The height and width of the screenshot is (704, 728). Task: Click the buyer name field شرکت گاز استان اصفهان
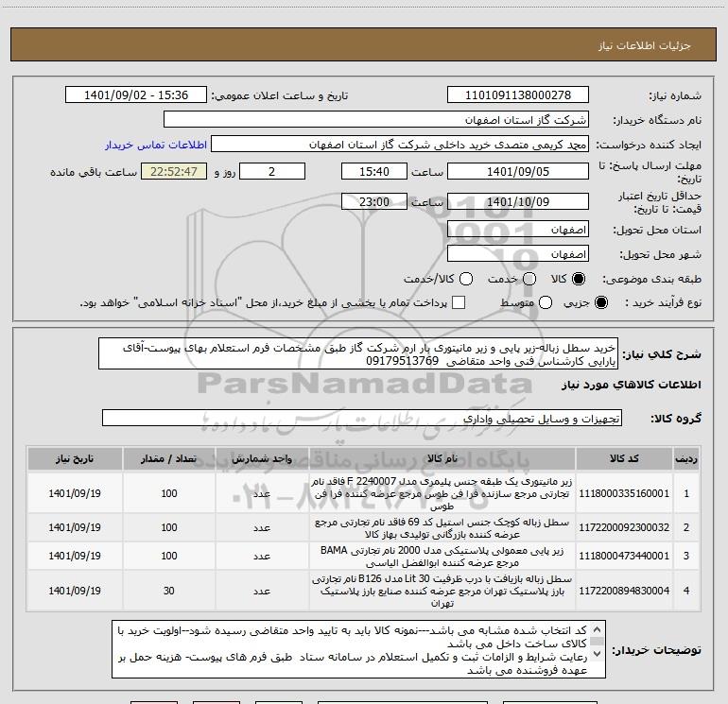tap(376, 120)
